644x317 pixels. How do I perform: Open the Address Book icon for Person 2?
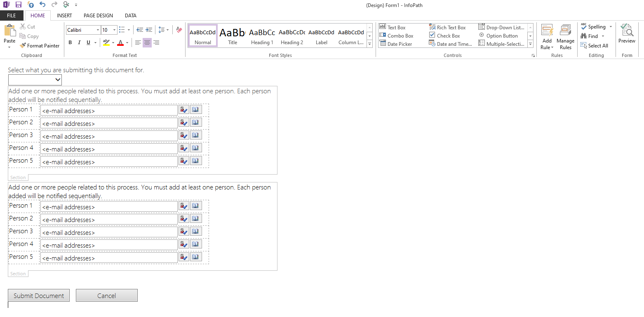pos(195,122)
